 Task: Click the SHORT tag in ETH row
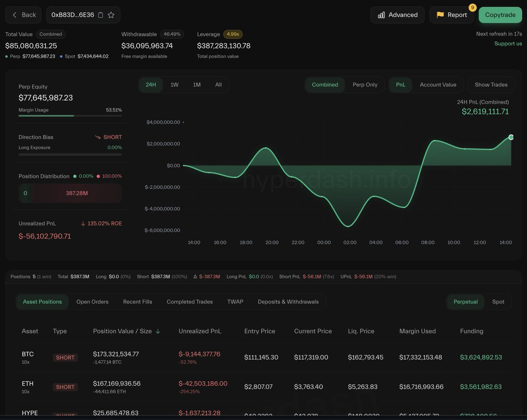65,387
